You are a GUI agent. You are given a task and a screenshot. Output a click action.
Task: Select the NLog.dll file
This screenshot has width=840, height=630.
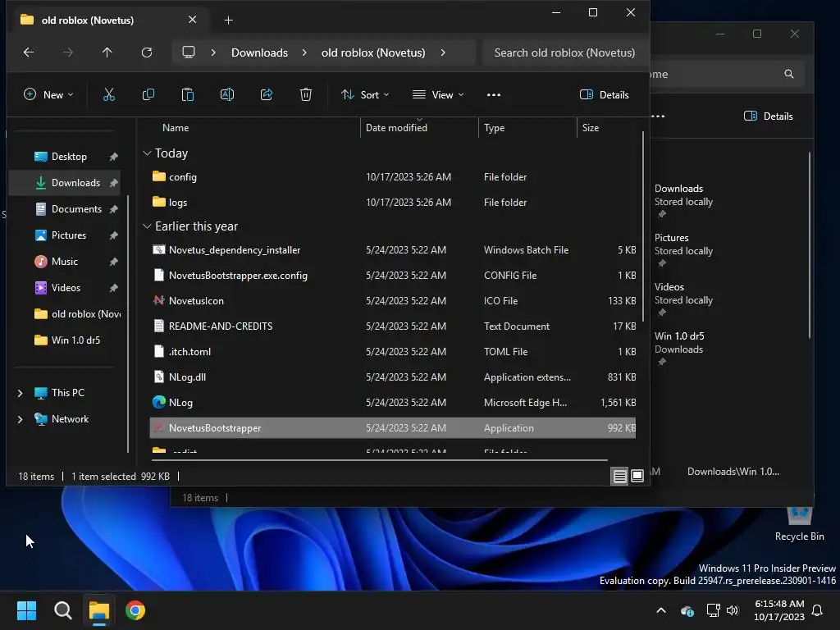point(393,377)
